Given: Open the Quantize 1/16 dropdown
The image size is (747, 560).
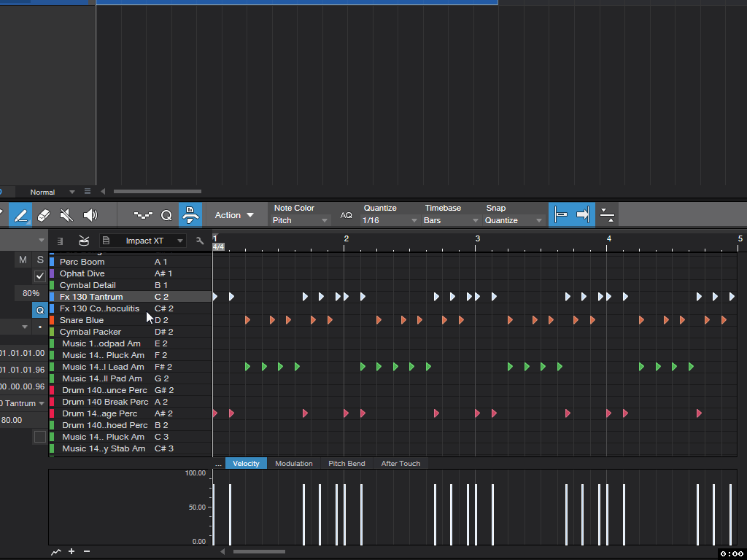Looking at the screenshot, I should (x=390, y=220).
